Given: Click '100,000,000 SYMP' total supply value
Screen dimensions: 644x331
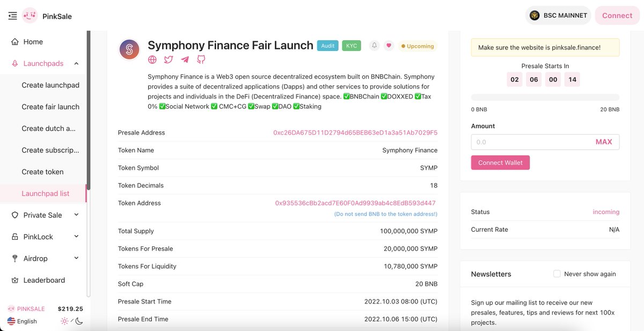Looking at the screenshot, I should [408, 231].
